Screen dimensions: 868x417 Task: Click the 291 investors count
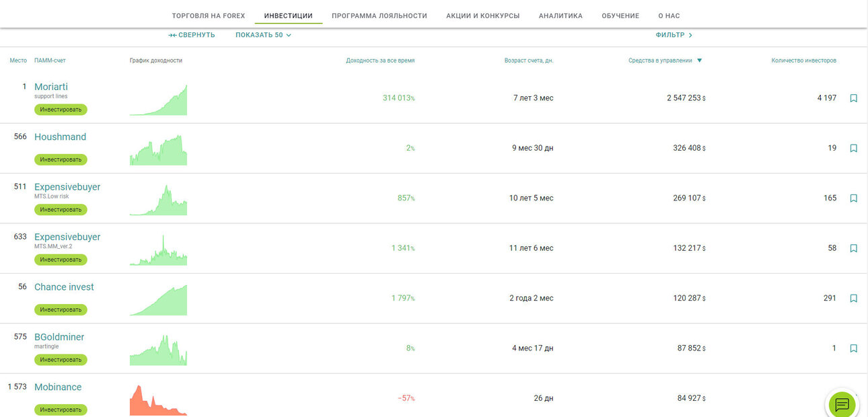point(830,298)
